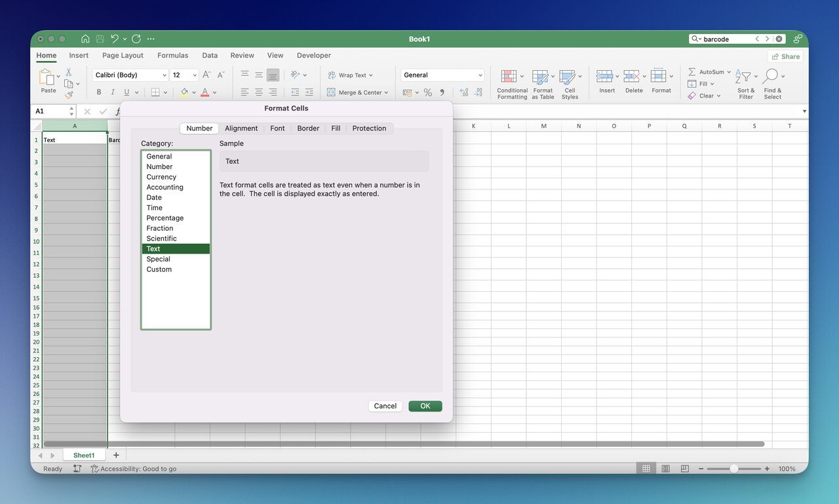This screenshot has width=839, height=504.
Task: Click the Redo icon in the title bar
Action: pos(136,39)
